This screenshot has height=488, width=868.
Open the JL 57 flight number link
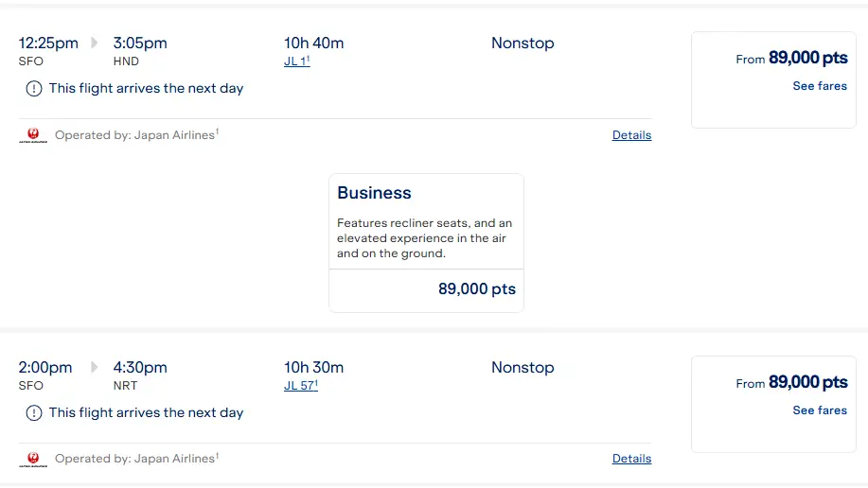[301, 385]
